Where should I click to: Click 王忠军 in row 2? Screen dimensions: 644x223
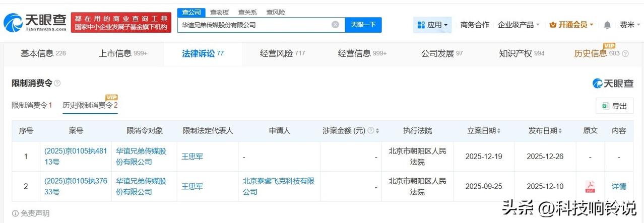192,187
